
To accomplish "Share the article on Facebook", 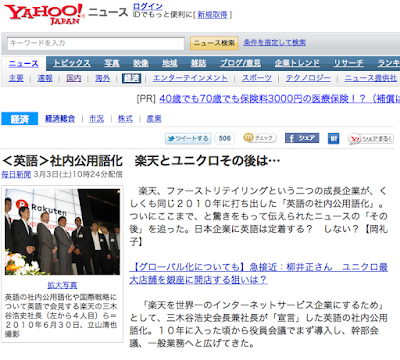I will [302, 138].
